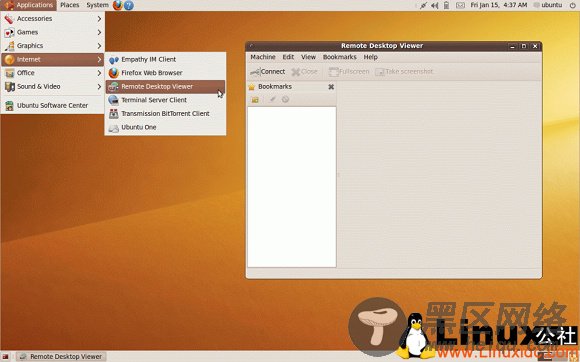Viewport: 580px width, 362px height.
Task: Click the Firefox icon in Internet submenu
Action: (x=114, y=73)
